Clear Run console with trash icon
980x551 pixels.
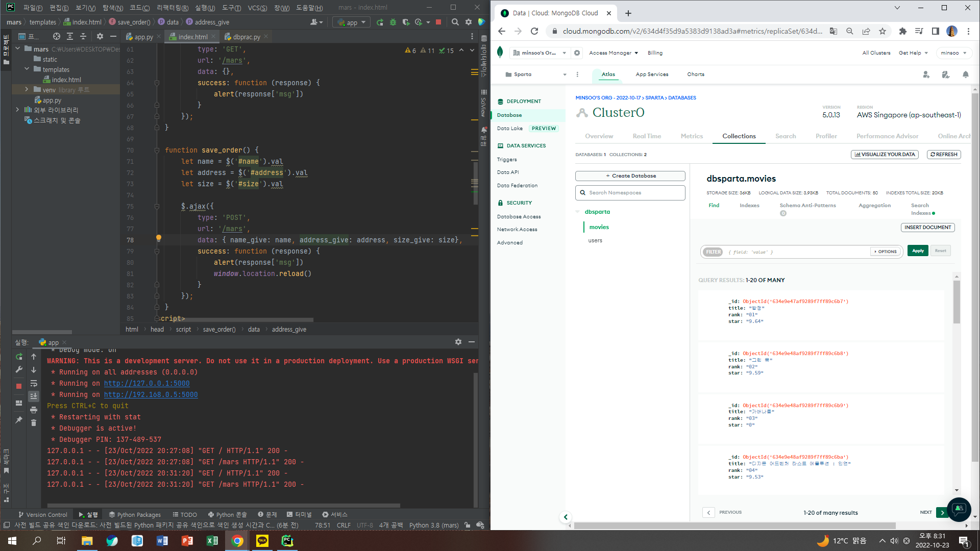[34, 422]
